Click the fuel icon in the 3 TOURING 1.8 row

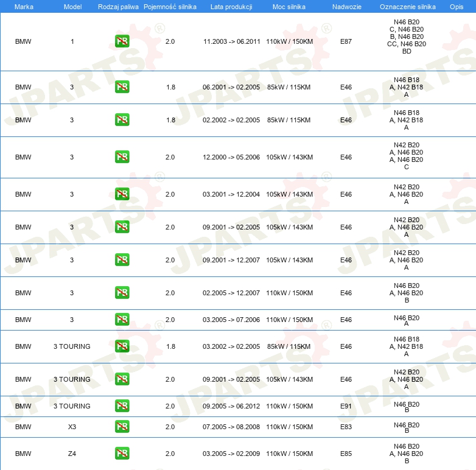pos(122,346)
